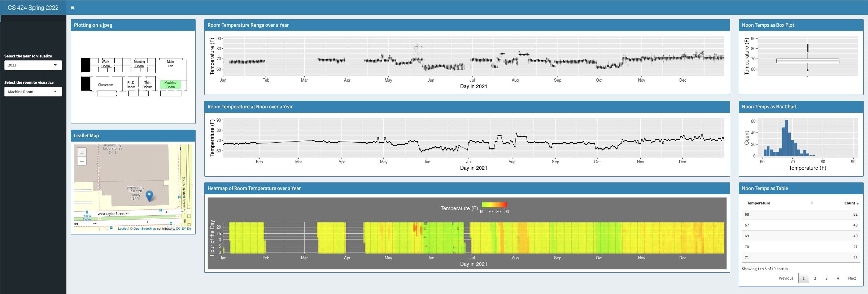Viewport: 868px width, 294px height.
Task: Zoom out on the Leaflet map
Action: pos(82,162)
